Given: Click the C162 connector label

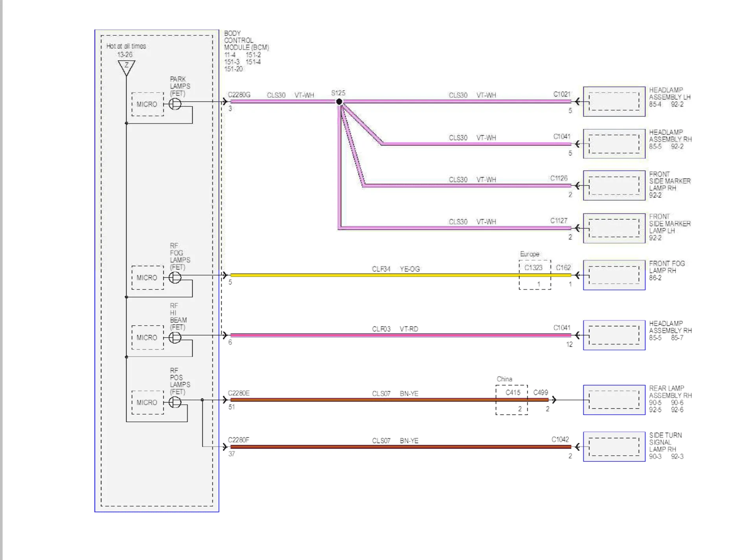Looking at the screenshot, I should [x=563, y=268].
